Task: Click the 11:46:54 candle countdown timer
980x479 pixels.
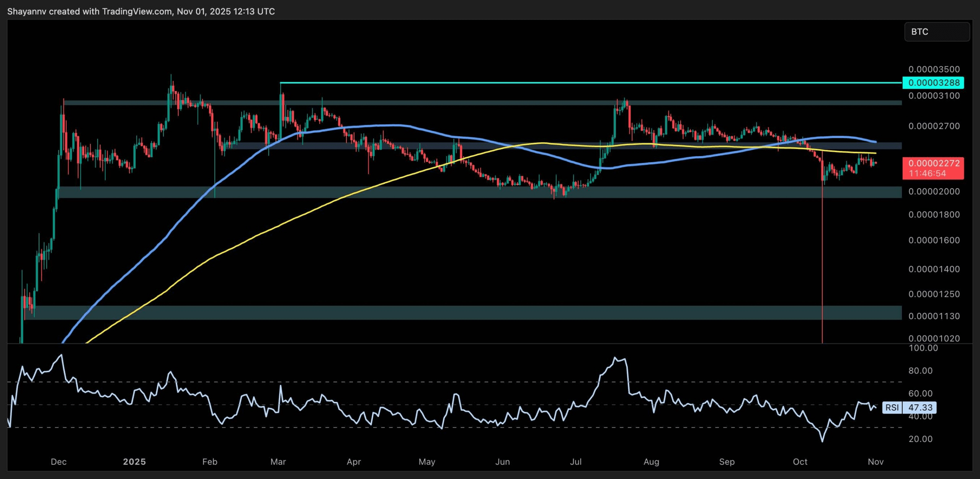Action: pyautogui.click(x=927, y=174)
